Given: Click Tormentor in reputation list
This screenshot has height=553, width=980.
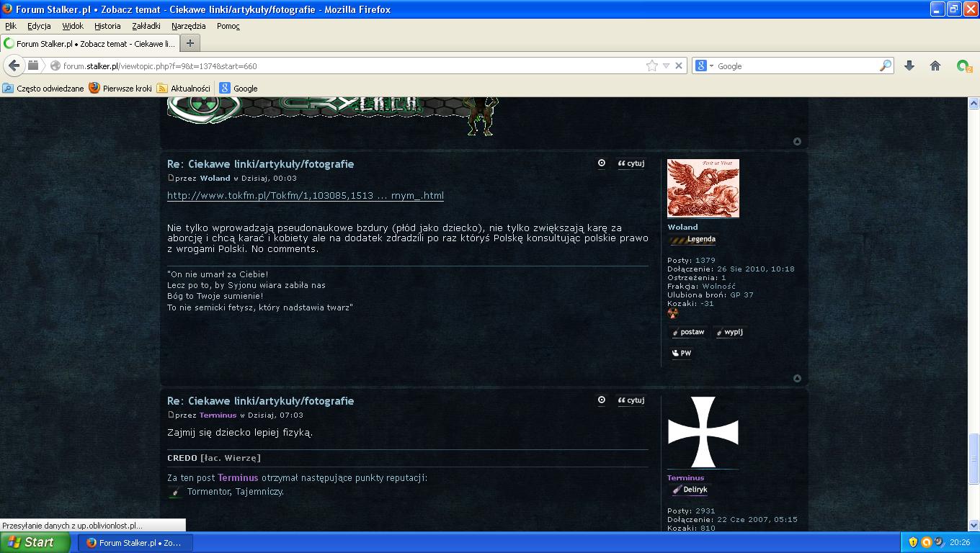Looking at the screenshot, I should [x=208, y=492].
